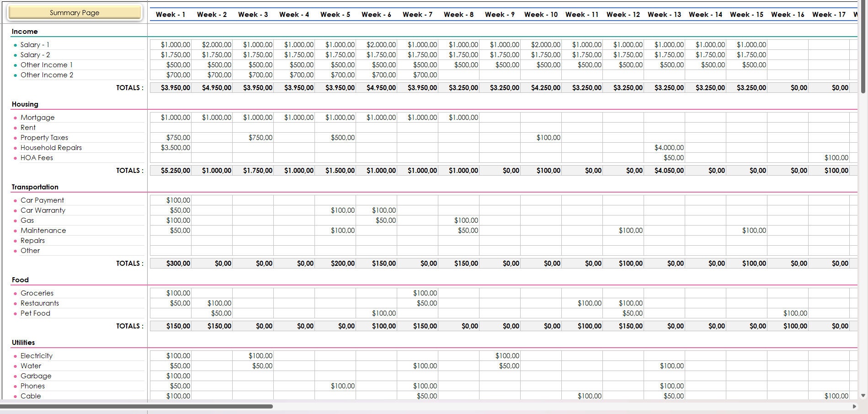
Task: Select the Week - 10 column header
Action: [541, 15]
